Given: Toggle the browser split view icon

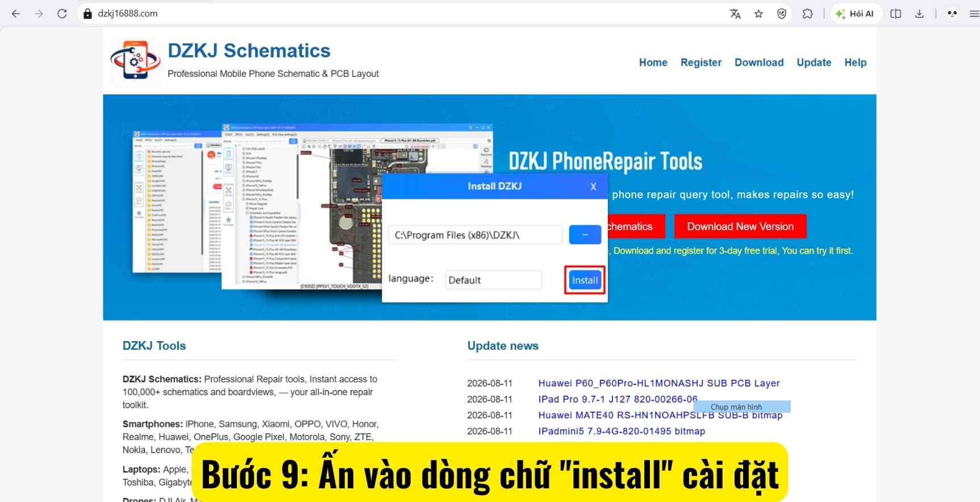Looking at the screenshot, I should coord(896,14).
